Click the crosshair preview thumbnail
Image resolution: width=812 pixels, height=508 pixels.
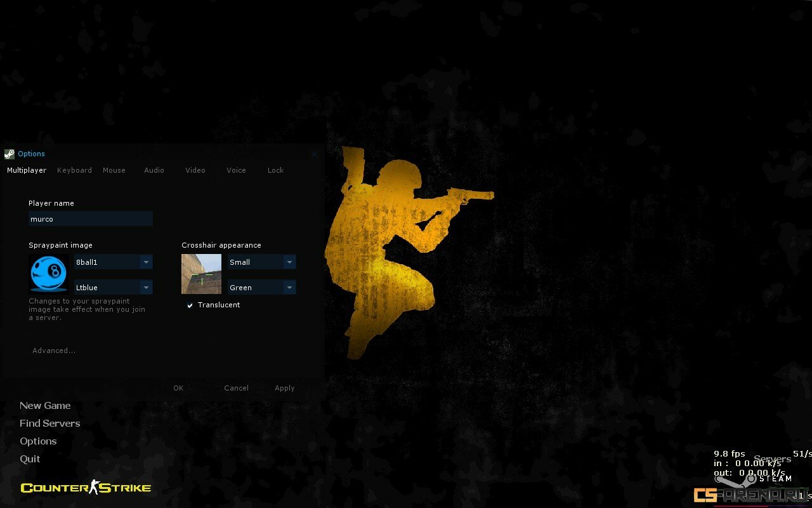click(201, 274)
